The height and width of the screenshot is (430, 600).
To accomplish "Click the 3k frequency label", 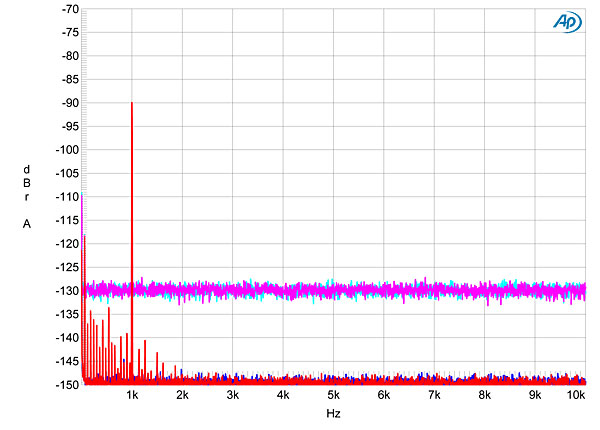I will pos(233,395).
